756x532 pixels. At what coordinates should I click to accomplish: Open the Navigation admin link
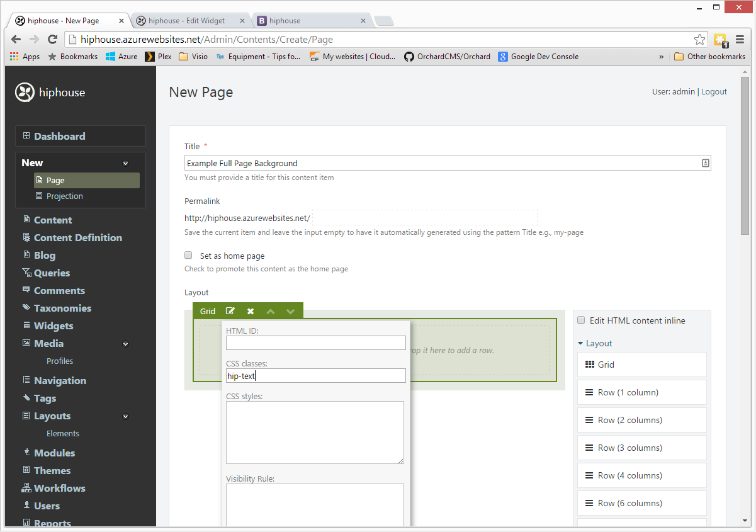point(60,380)
